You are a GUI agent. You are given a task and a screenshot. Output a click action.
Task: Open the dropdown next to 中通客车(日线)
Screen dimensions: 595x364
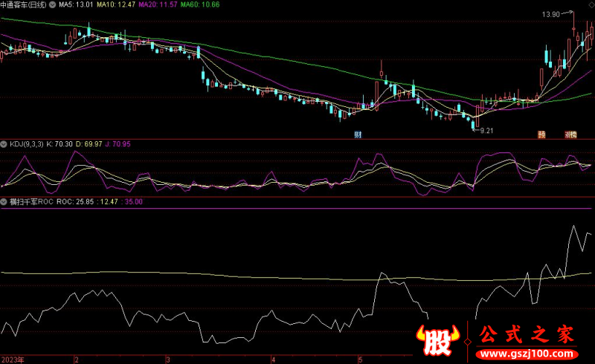point(50,5)
